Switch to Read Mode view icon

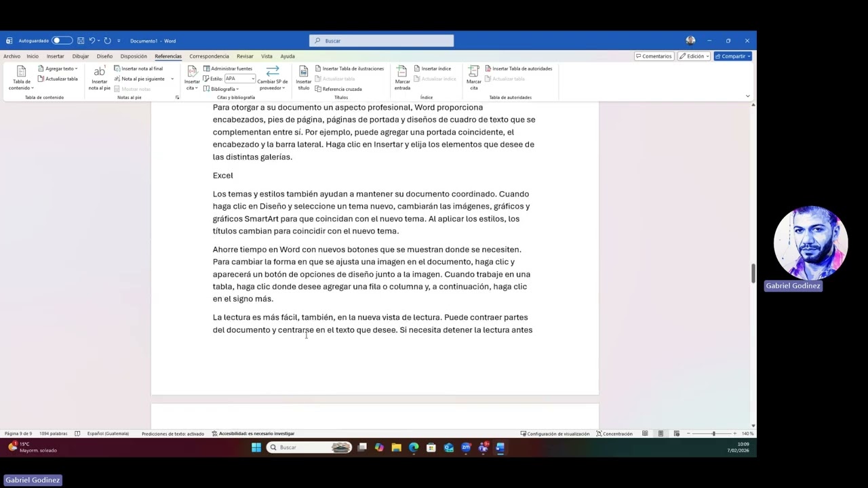click(x=645, y=434)
